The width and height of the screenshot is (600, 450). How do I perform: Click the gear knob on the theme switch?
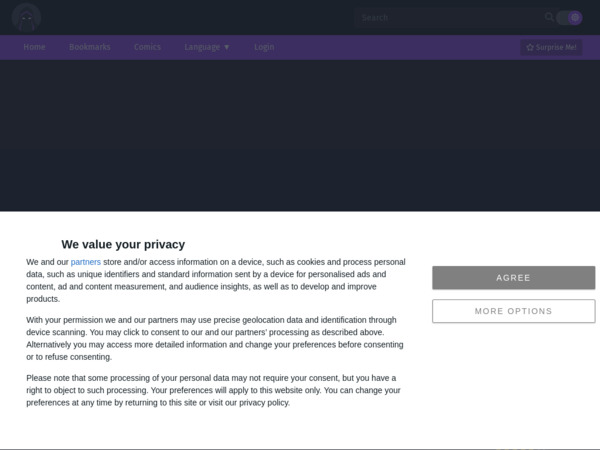click(x=575, y=18)
